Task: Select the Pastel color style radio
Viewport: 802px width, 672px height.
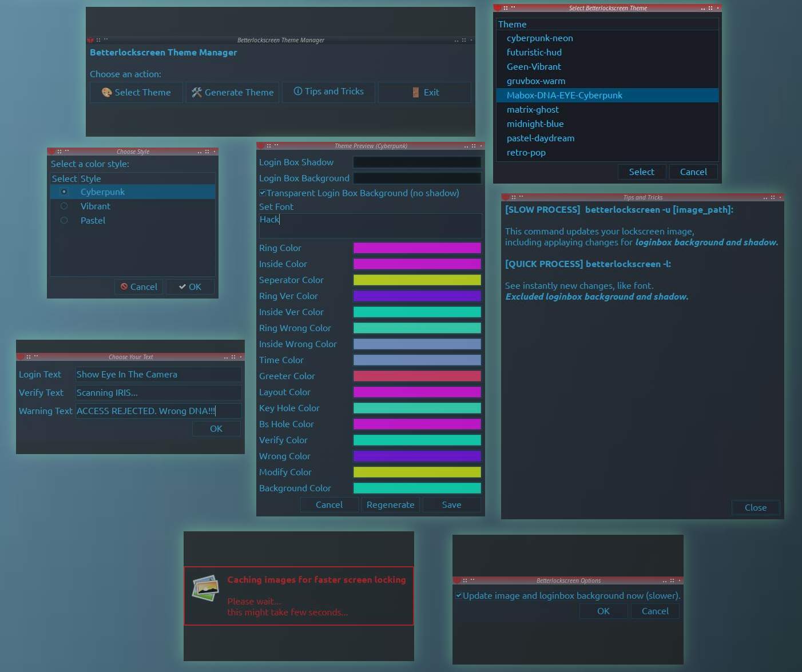Action: point(64,221)
